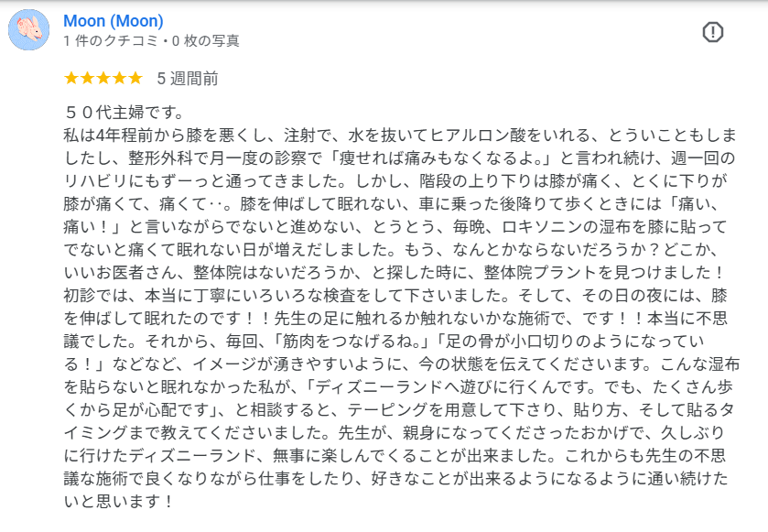The height and width of the screenshot is (532, 768).
Task: Open the reviewer name Moon (Moon)
Action: [114, 20]
